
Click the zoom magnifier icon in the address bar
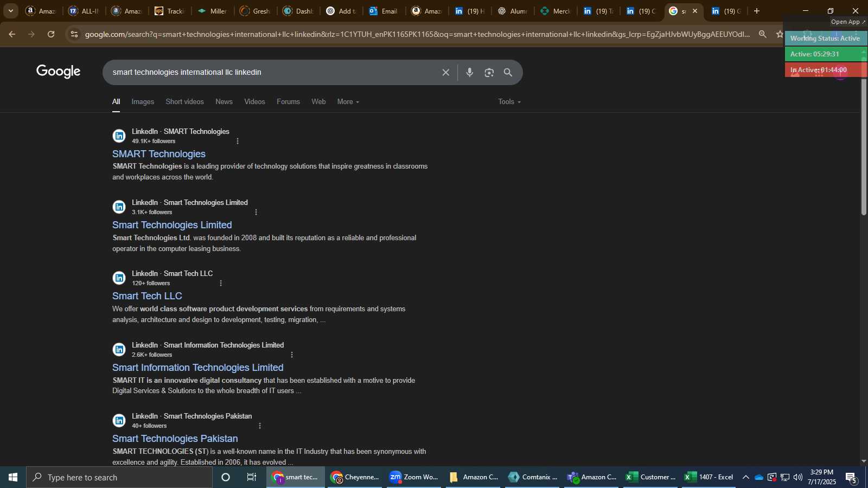click(x=763, y=34)
